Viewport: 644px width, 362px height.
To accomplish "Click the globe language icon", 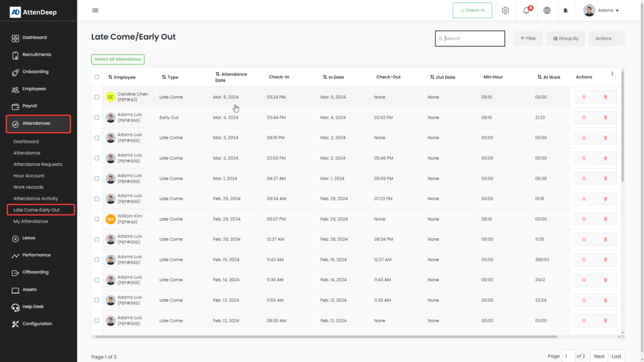I will 547,11.
